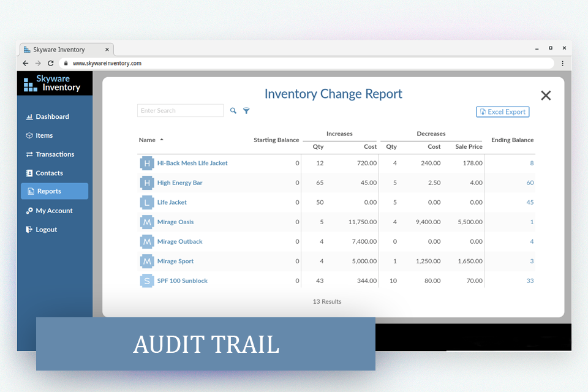Click ending balance 8 for Hi-Back Mesh Life Jacket

coord(532,163)
